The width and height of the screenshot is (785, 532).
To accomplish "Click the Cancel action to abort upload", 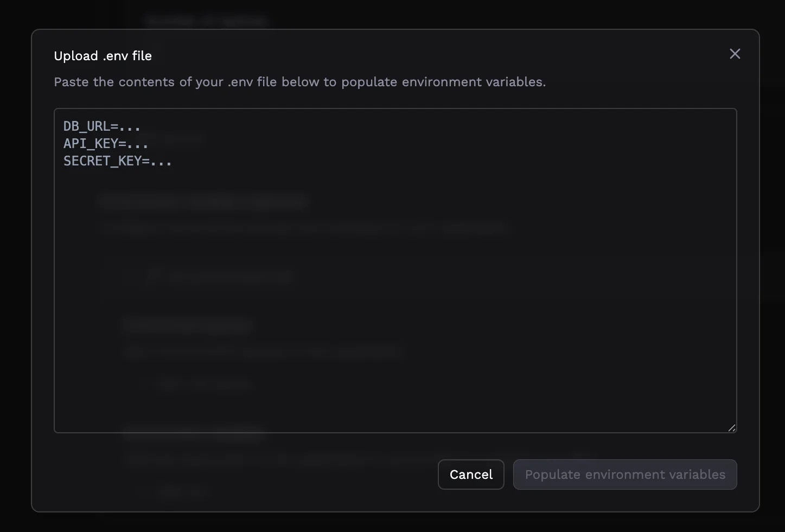I will 470,475.
